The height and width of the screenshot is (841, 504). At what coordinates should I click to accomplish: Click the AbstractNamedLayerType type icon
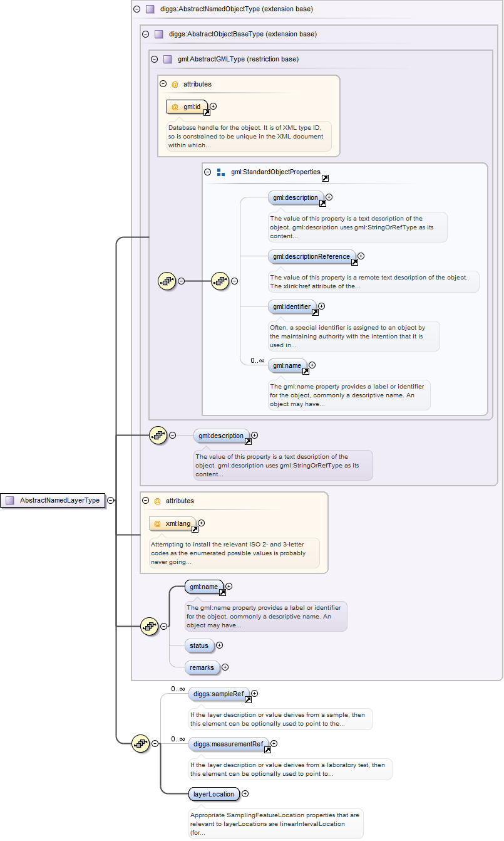pyautogui.click(x=10, y=501)
